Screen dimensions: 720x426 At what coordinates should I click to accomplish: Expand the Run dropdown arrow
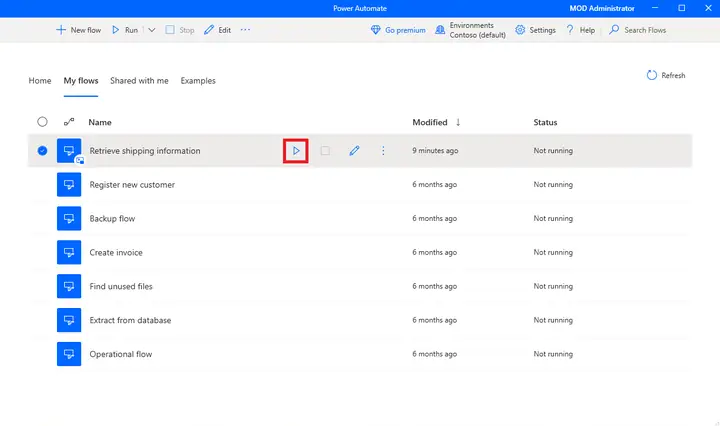pyautogui.click(x=152, y=30)
